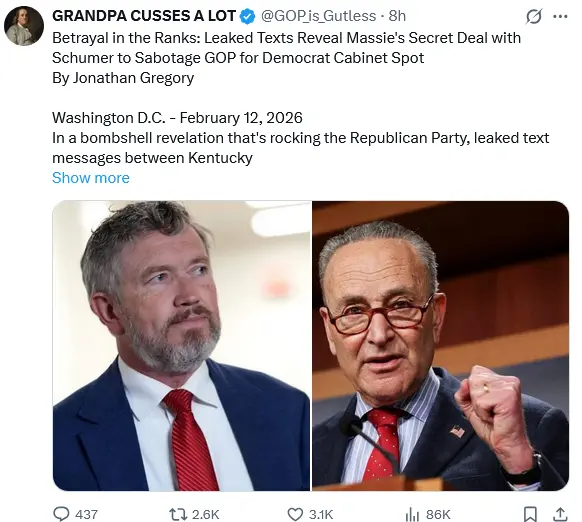Bookmark this post

530,515
